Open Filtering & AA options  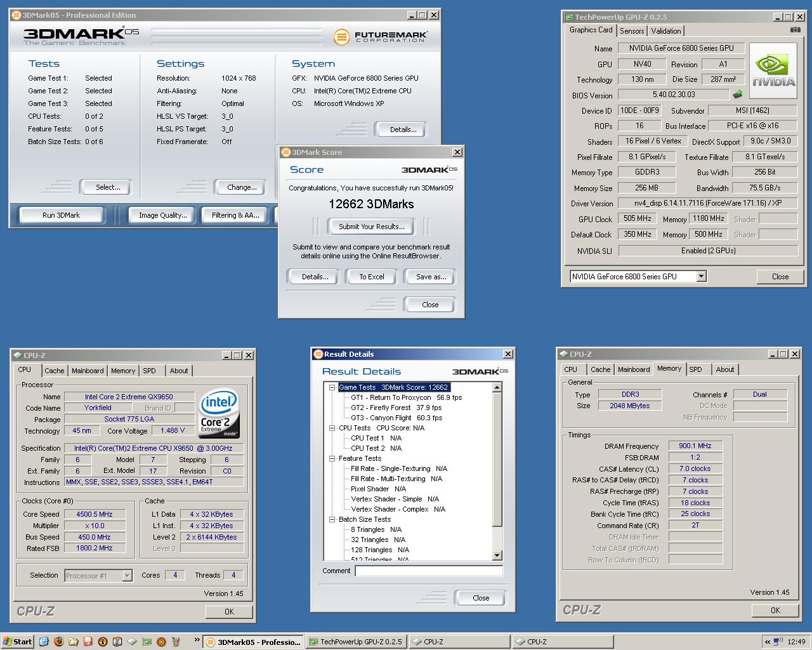235,215
